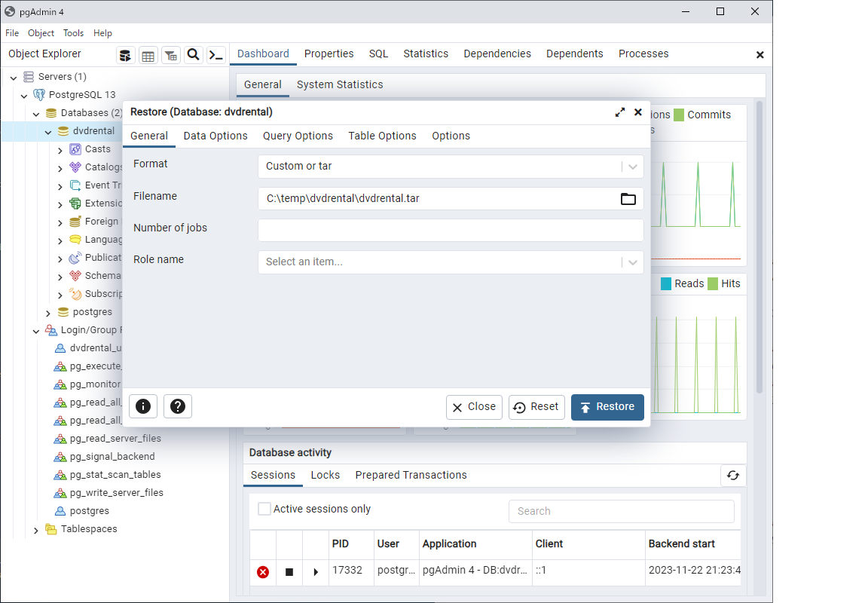Select the pg_write_server_files role
The height and width of the screenshot is (603, 868).
[116, 493]
